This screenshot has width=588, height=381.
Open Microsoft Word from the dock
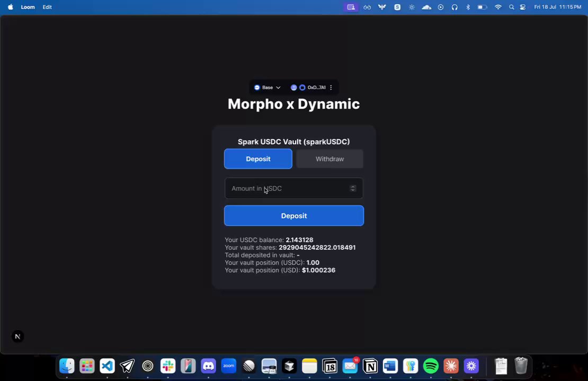tap(390, 366)
